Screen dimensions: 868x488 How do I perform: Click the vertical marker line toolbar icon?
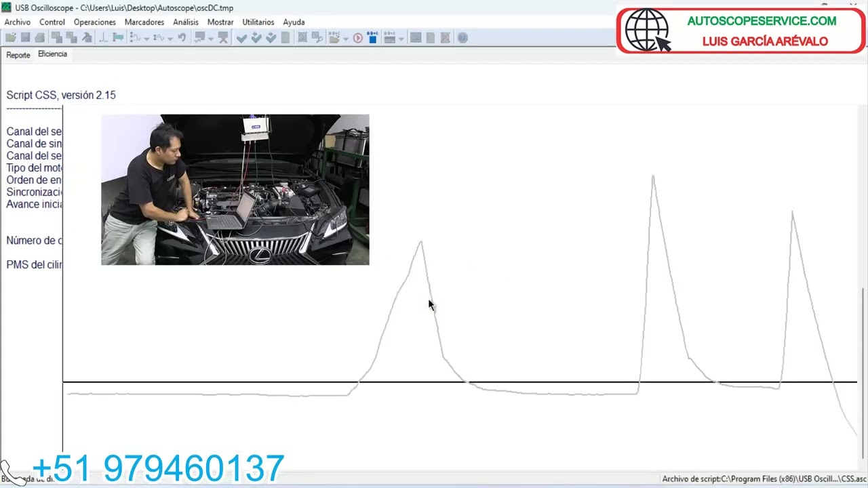tap(104, 38)
